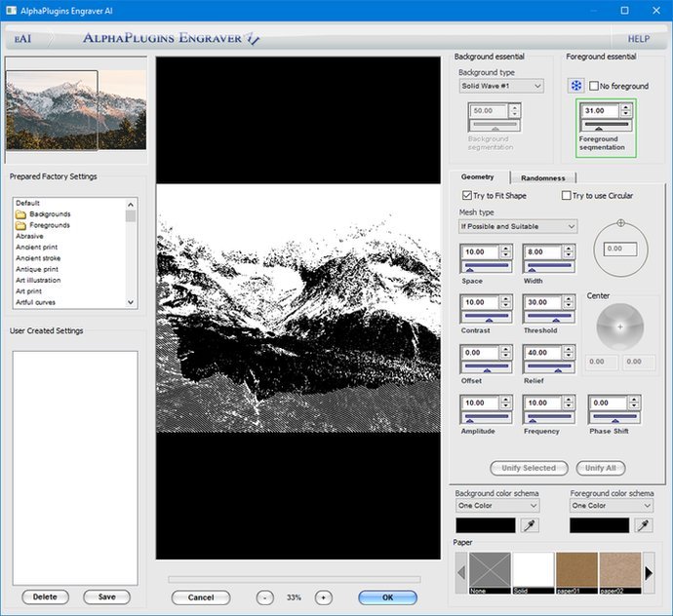Viewport: 673px width, 616px height.
Task: Zoom out with the minus button
Action: [265, 597]
